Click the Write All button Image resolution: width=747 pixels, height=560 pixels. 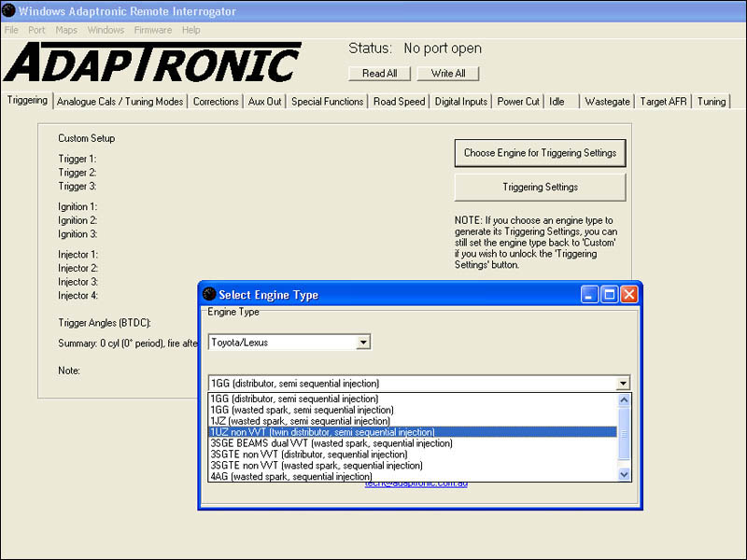click(x=448, y=74)
